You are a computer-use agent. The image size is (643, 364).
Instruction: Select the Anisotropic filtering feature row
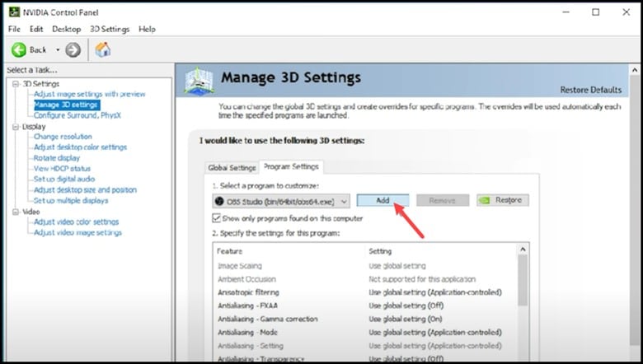pos(249,292)
